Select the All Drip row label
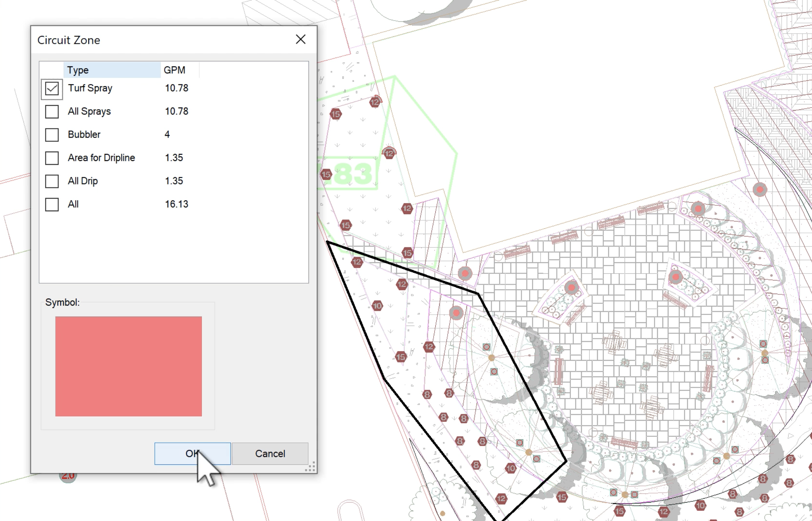812x521 pixels. pyautogui.click(x=83, y=181)
